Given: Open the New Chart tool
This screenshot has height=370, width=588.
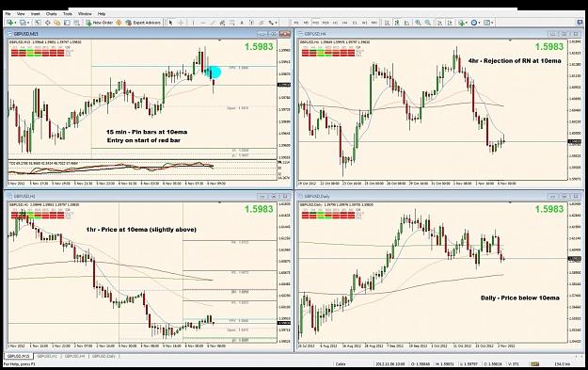Looking at the screenshot, I should coord(9,23).
